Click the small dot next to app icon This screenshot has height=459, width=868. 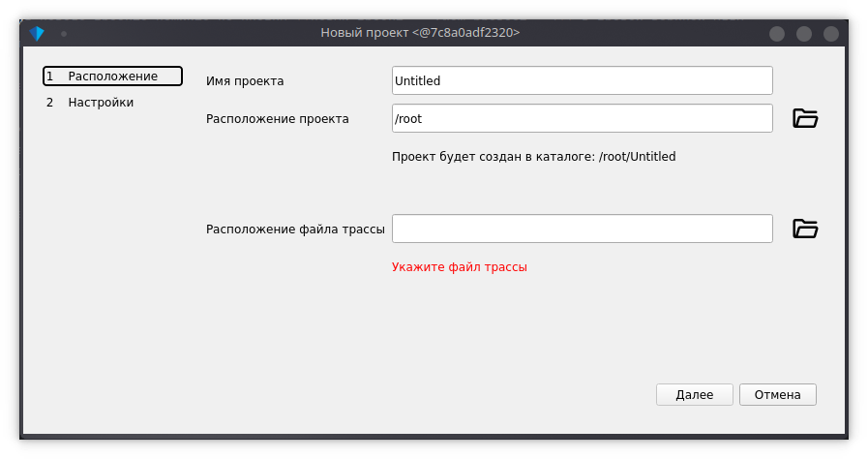pos(64,34)
